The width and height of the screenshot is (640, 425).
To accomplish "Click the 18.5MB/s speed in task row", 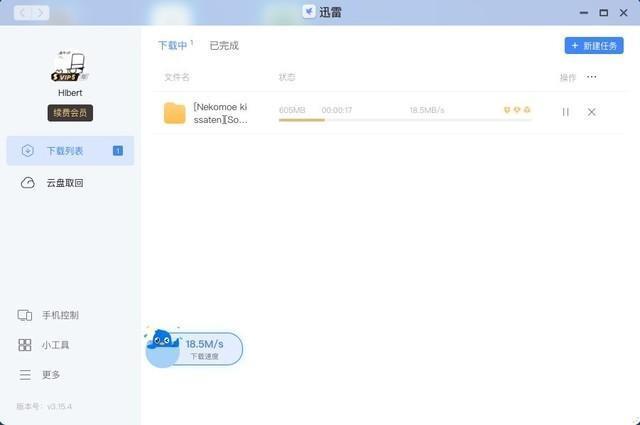I will (427, 110).
